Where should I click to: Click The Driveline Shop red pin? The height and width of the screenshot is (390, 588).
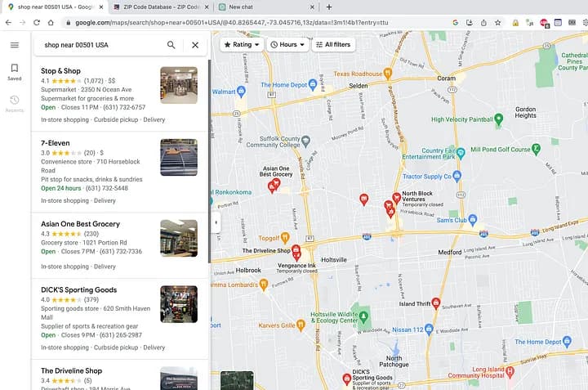click(x=296, y=249)
